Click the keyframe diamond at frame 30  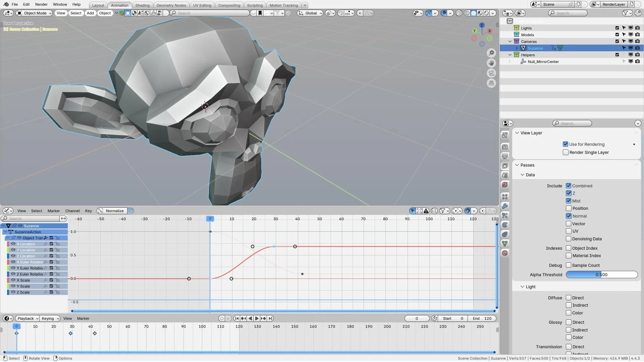(x=70, y=334)
